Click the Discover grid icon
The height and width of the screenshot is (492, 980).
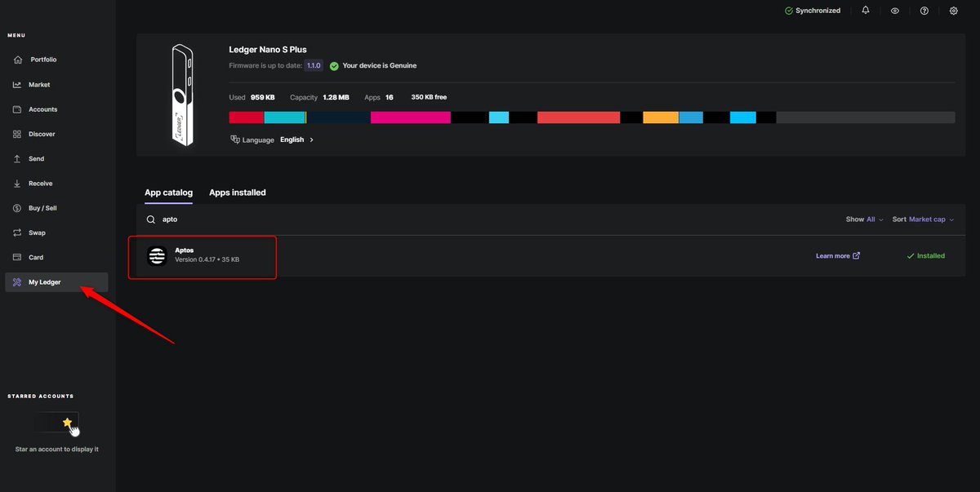click(x=18, y=134)
